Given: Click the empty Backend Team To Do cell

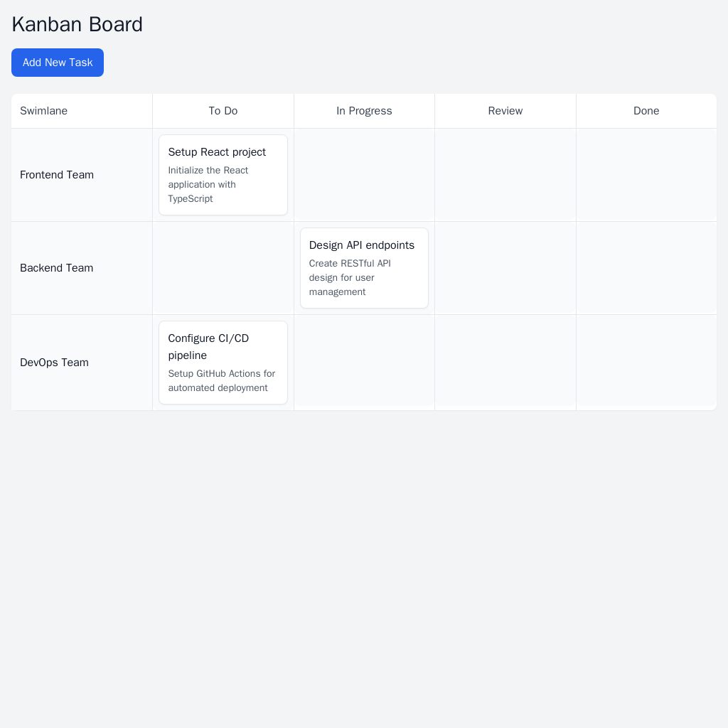Looking at the screenshot, I should 223,268.
